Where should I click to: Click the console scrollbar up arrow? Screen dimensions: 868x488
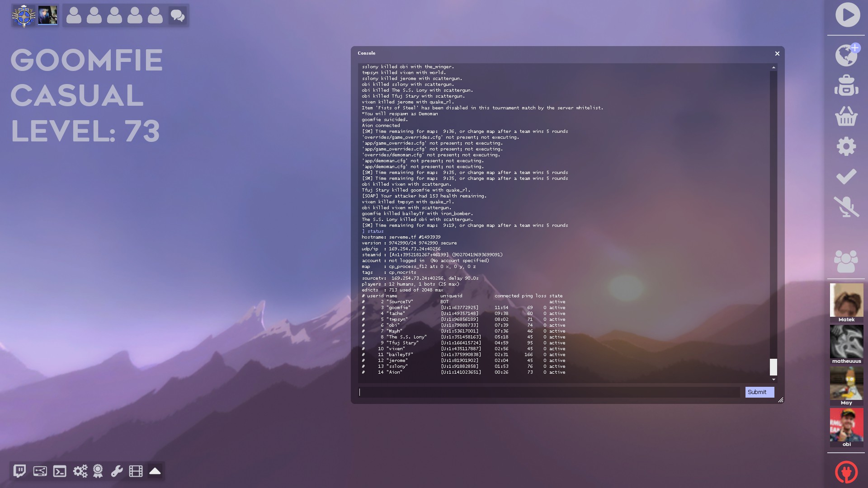pyautogui.click(x=774, y=67)
